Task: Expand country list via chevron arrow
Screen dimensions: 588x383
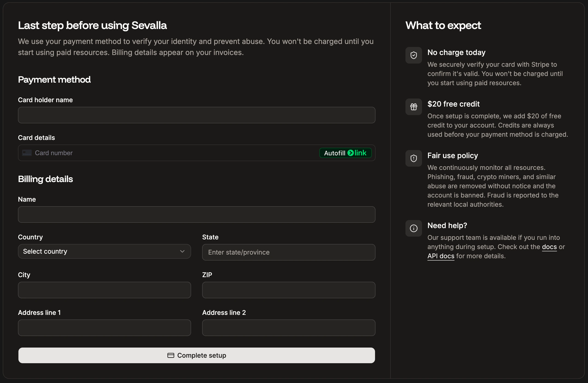Action: 182,251
